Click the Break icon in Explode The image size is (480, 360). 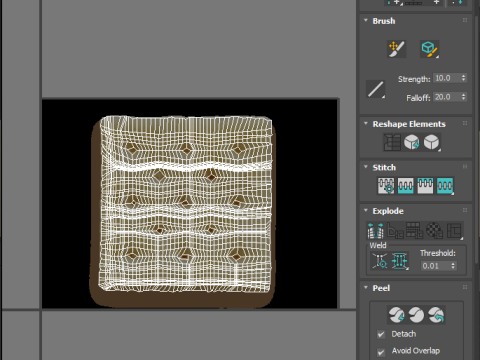[375, 231]
